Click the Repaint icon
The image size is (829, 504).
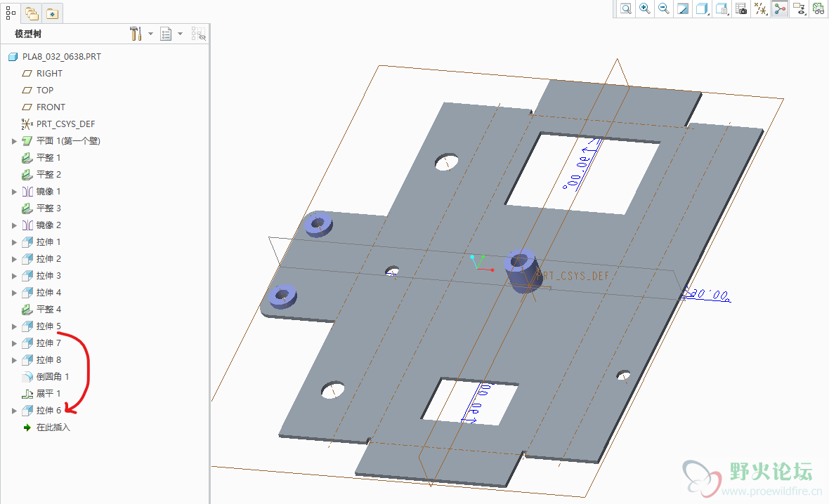[683, 8]
